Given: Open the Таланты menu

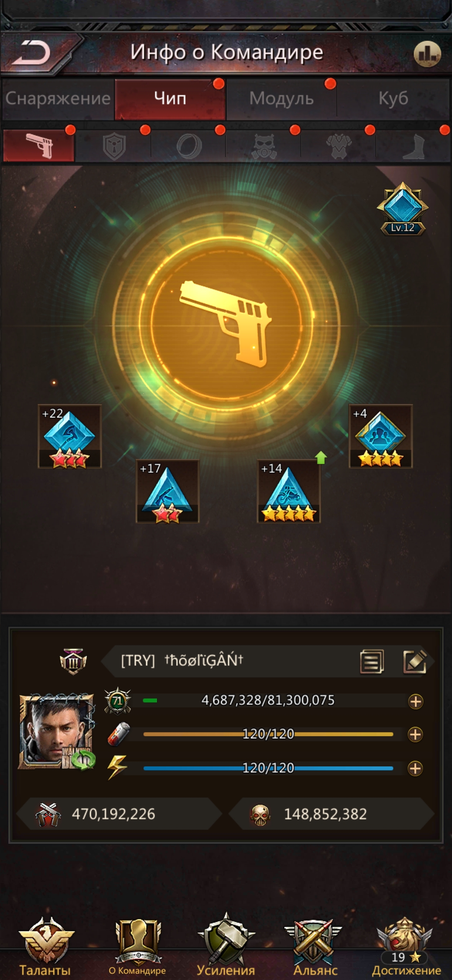Looking at the screenshot, I should pyautogui.click(x=46, y=947).
